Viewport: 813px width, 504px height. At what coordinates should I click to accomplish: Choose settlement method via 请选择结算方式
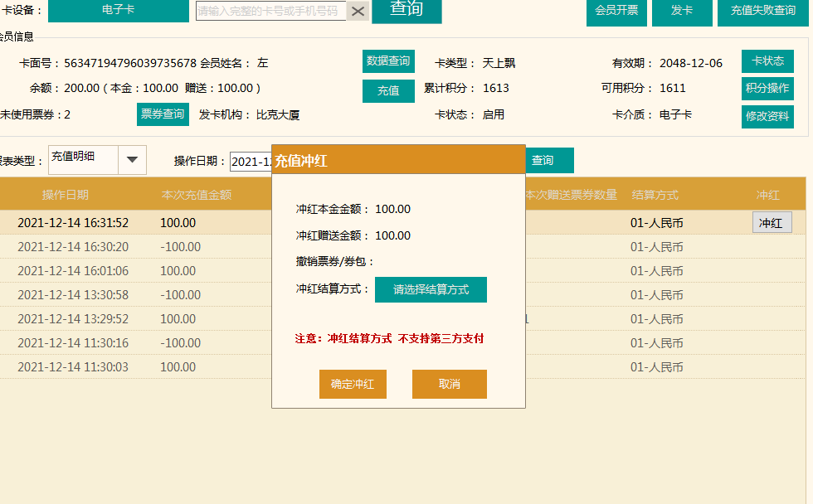pos(431,290)
